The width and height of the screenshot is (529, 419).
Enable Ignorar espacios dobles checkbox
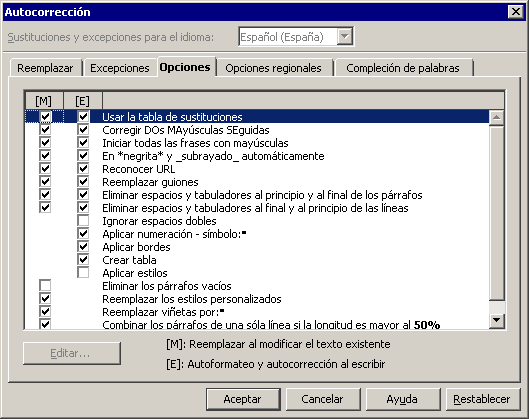point(83,221)
